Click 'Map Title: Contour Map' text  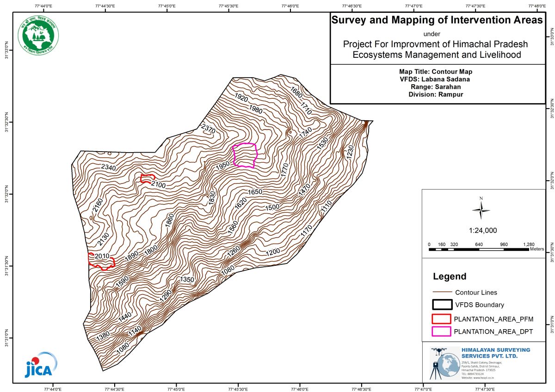pos(436,72)
